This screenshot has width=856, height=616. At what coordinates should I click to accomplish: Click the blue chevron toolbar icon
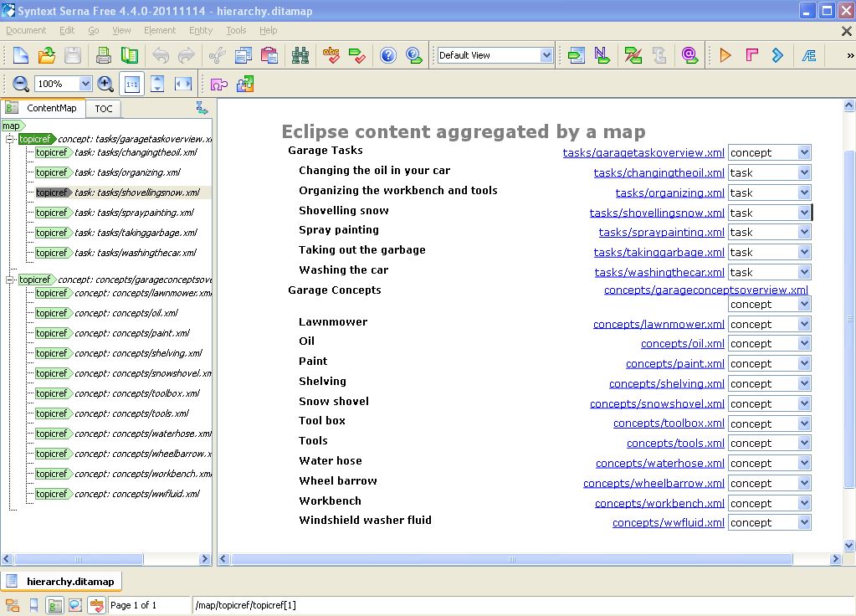pos(777,55)
